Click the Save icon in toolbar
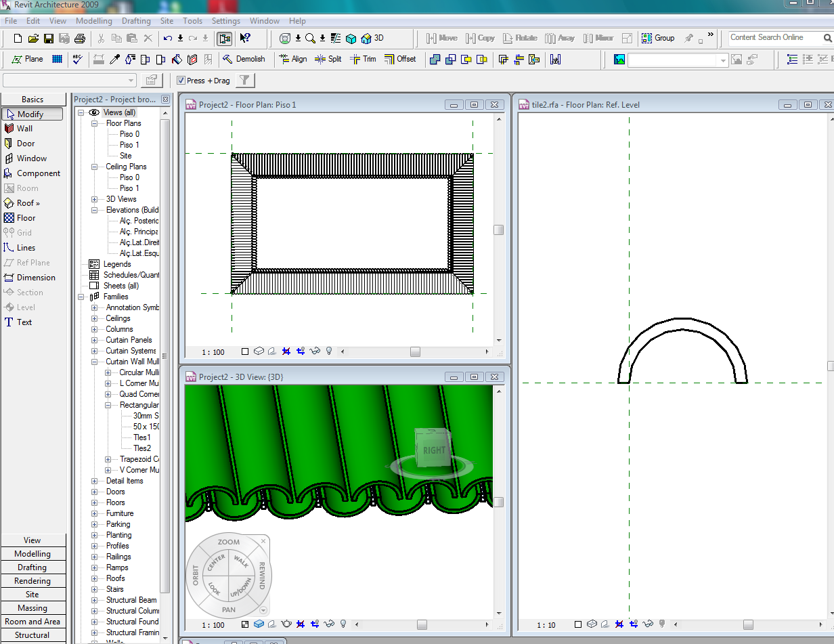 coord(49,39)
